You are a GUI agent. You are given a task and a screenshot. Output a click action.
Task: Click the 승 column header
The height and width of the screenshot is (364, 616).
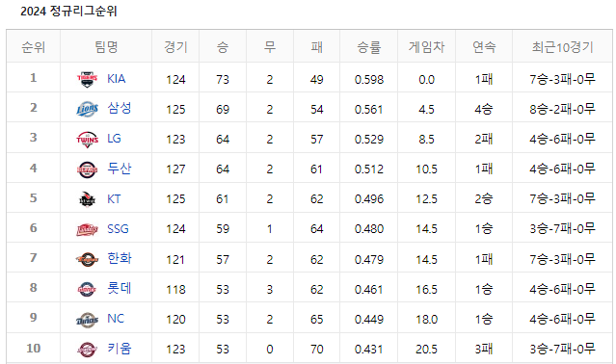tap(223, 47)
